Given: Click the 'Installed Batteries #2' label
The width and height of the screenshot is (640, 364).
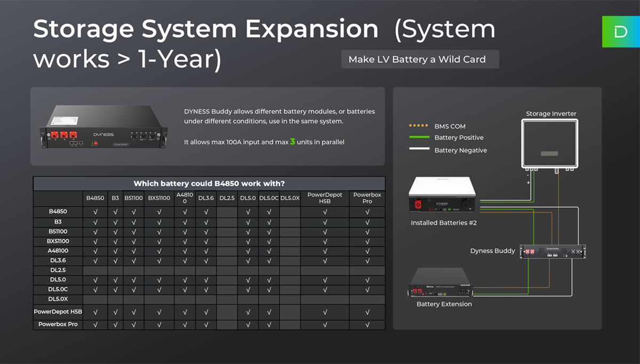Looking at the screenshot, I should pos(444,223).
